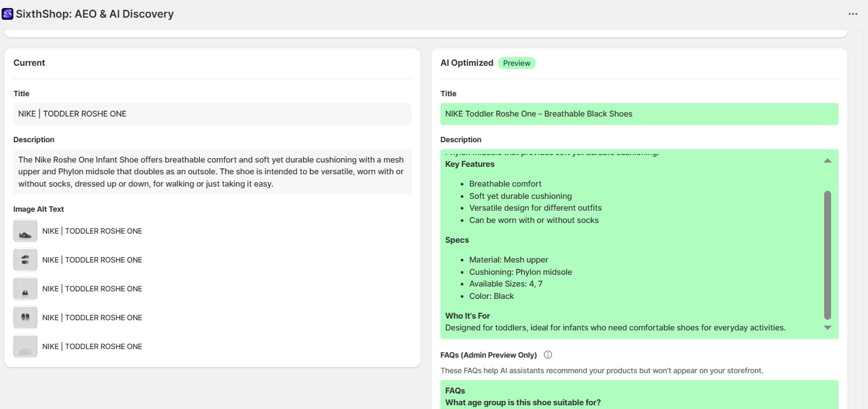
Task: Click the 'Image Alt Text' label
Action: pyautogui.click(x=38, y=209)
